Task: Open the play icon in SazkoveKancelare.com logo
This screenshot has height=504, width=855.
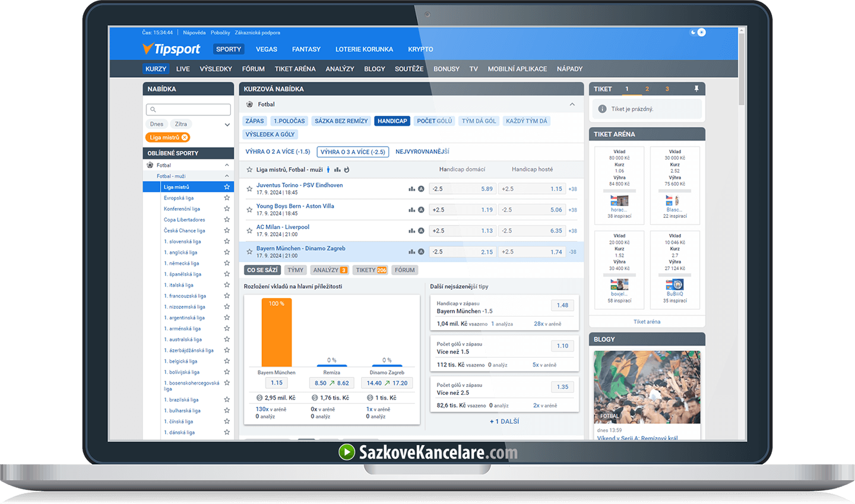Action: click(346, 452)
